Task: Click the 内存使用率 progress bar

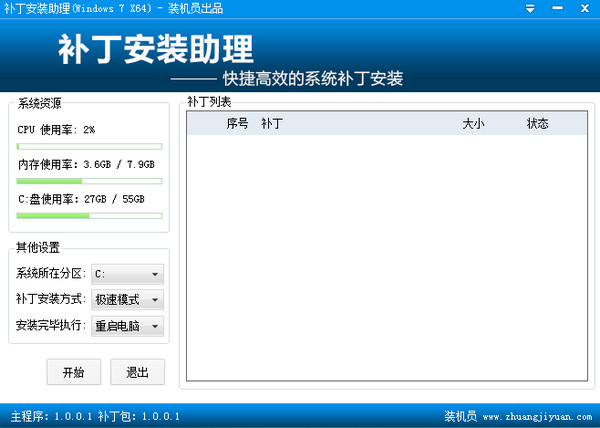Action: pos(89,181)
